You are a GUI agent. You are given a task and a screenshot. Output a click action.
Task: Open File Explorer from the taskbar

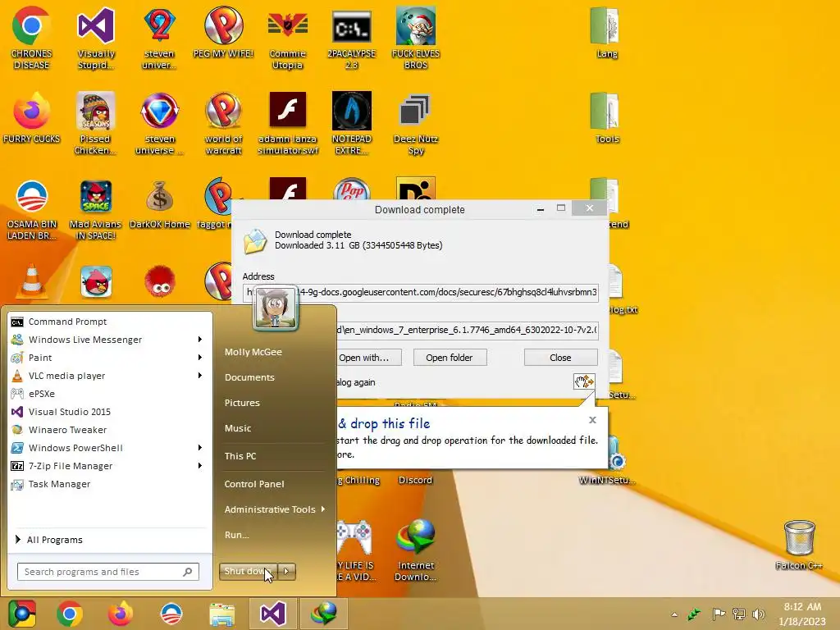221,614
